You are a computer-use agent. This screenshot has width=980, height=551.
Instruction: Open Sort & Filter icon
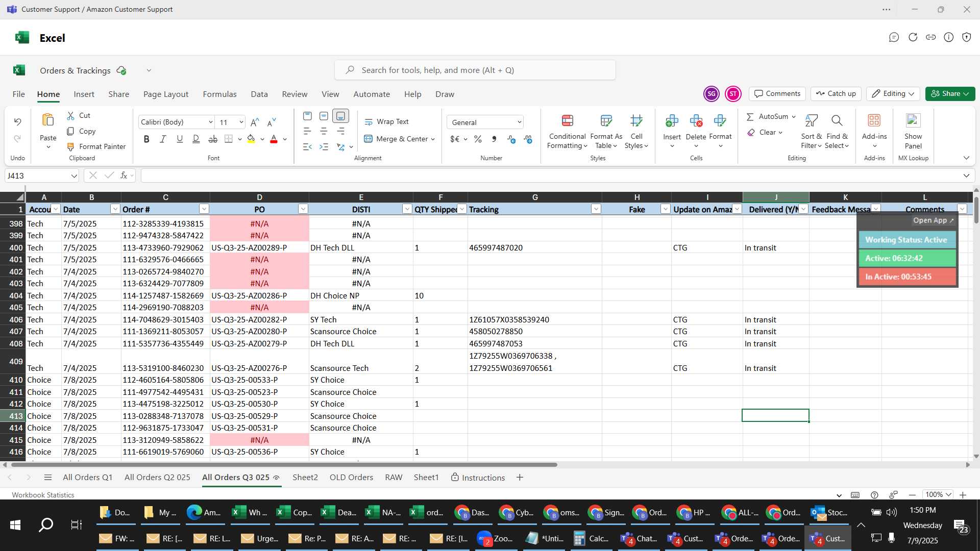tap(811, 121)
